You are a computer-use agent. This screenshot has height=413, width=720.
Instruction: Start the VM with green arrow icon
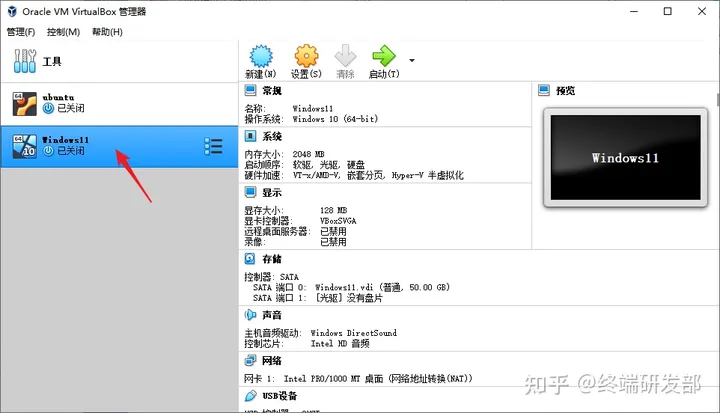tap(384, 56)
